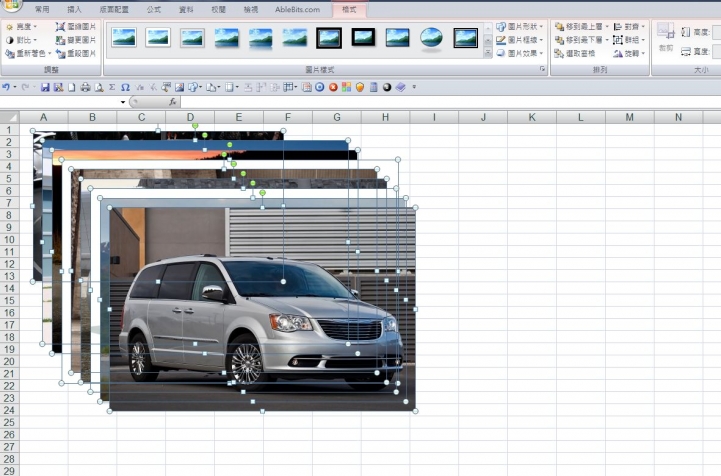Click the black sphere icon
Screen dimensions: 721x476
point(387,87)
